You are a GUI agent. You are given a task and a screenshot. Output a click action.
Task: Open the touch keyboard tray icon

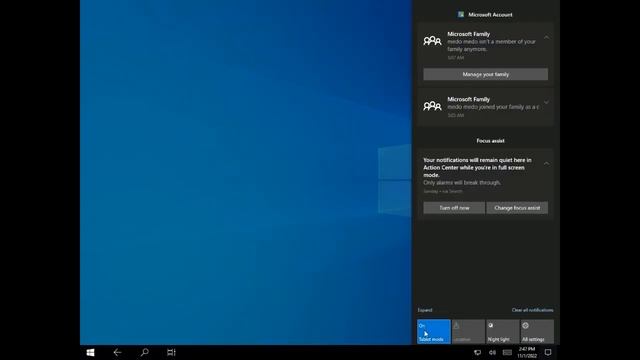point(507,353)
